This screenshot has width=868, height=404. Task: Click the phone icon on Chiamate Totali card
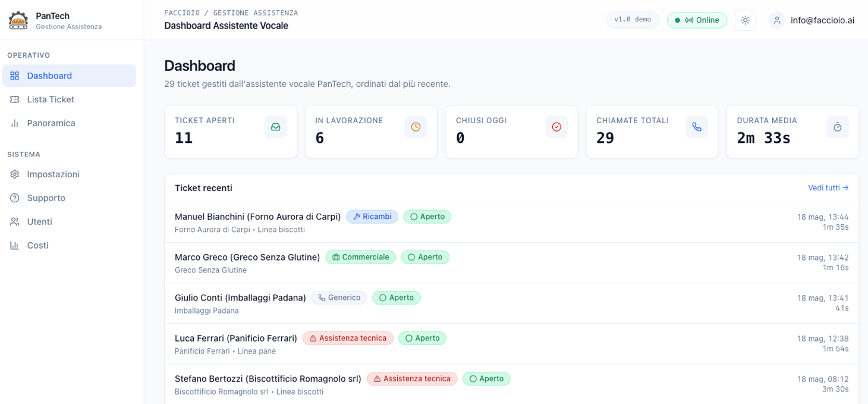(x=697, y=127)
